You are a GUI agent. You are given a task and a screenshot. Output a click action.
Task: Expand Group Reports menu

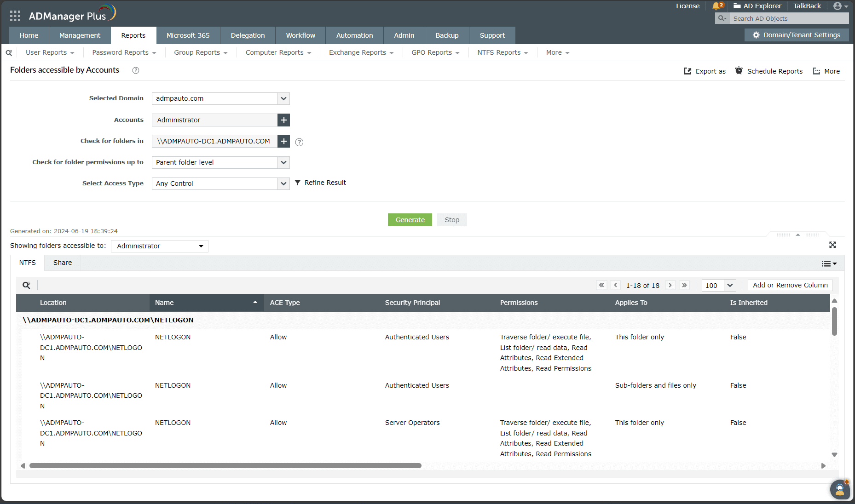coord(201,52)
